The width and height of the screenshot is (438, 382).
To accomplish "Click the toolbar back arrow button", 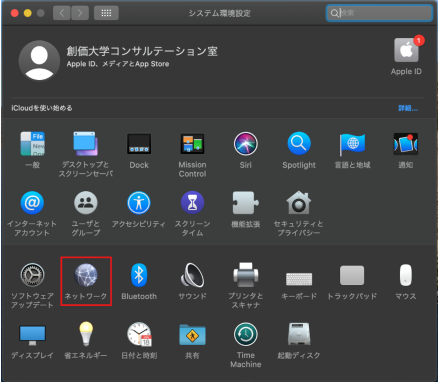I will click(61, 13).
